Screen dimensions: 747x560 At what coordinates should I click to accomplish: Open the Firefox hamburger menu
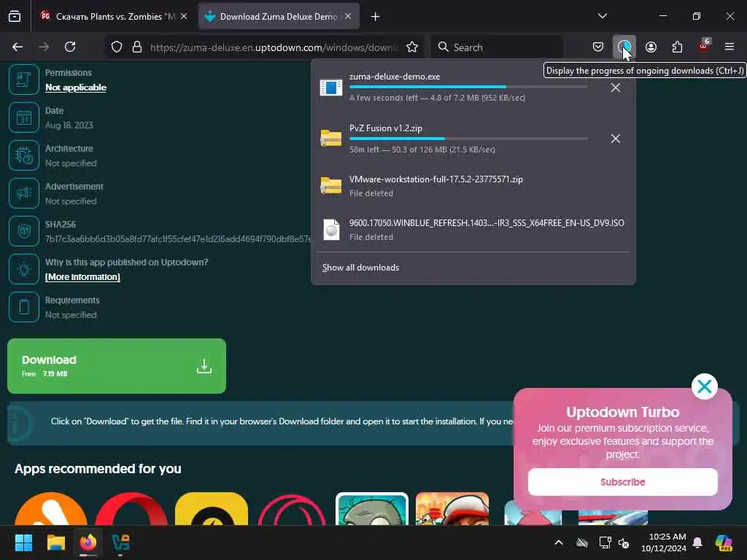pyautogui.click(x=729, y=47)
